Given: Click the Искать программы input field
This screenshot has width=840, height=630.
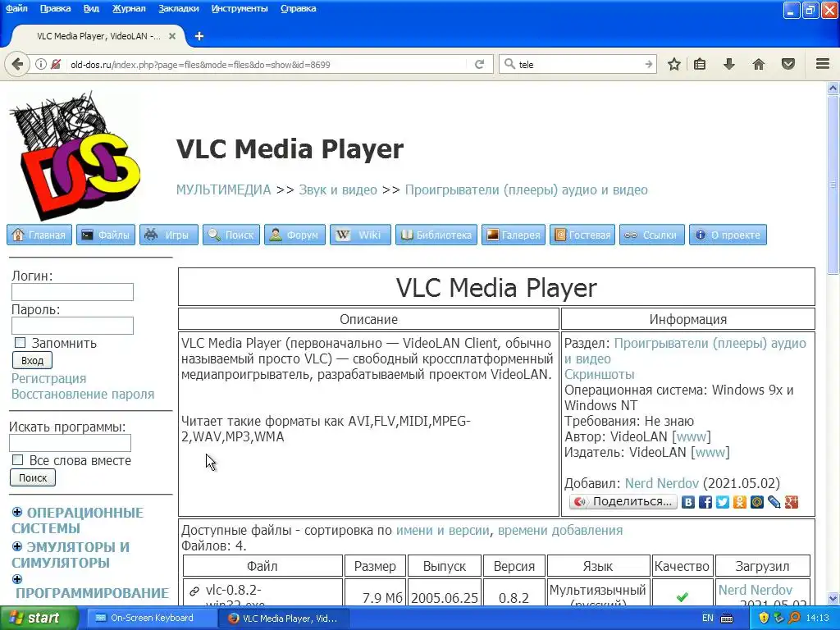Looking at the screenshot, I should coord(71,443).
